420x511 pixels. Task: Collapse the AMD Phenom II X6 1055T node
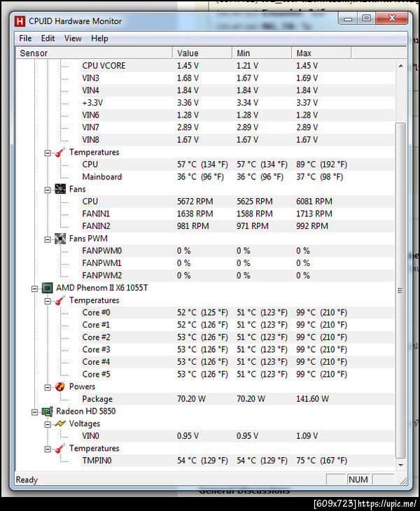point(34,288)
